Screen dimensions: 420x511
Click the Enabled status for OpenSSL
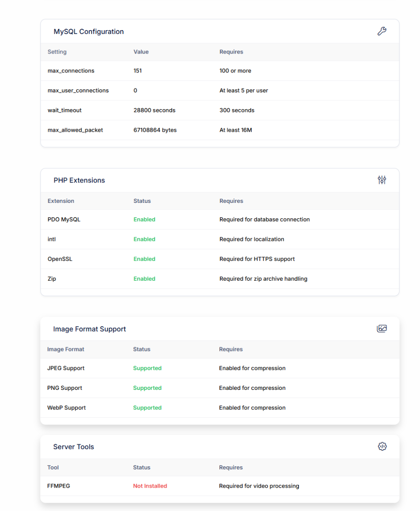(x=144, y=259)
